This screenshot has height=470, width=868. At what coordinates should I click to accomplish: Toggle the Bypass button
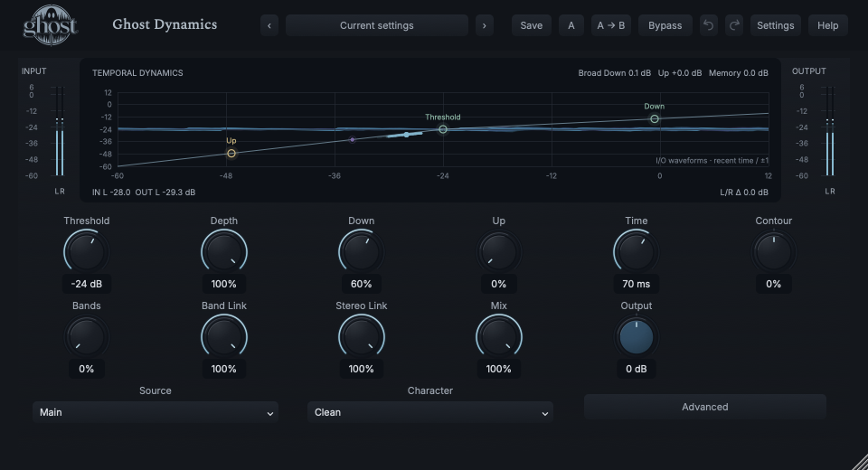point(665,25)
